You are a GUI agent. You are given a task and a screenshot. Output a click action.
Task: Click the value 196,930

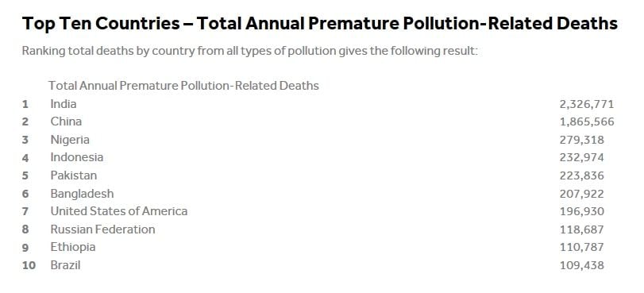(x=581, y=211)
